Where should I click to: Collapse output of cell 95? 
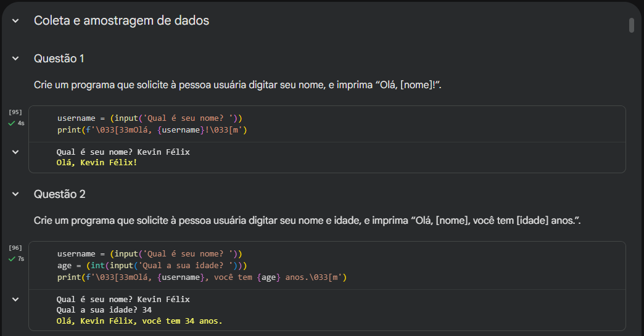(15, 152)
